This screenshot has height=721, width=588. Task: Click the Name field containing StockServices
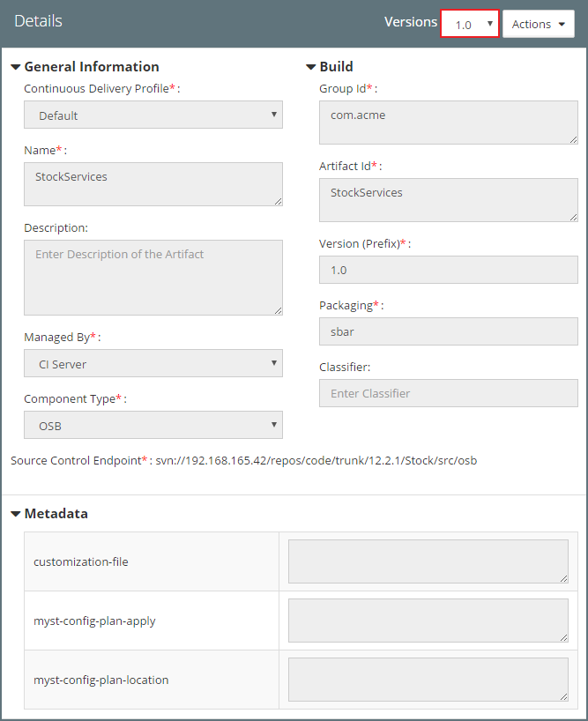tap(153, 183)
